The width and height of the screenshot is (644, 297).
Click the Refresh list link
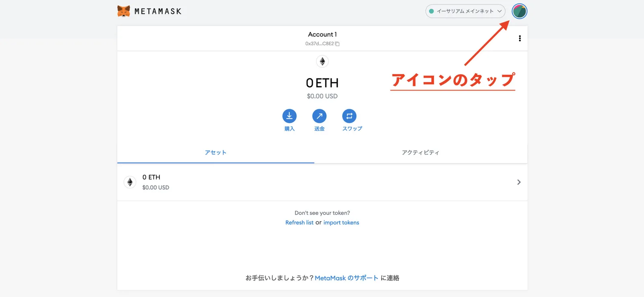[299, 223]
